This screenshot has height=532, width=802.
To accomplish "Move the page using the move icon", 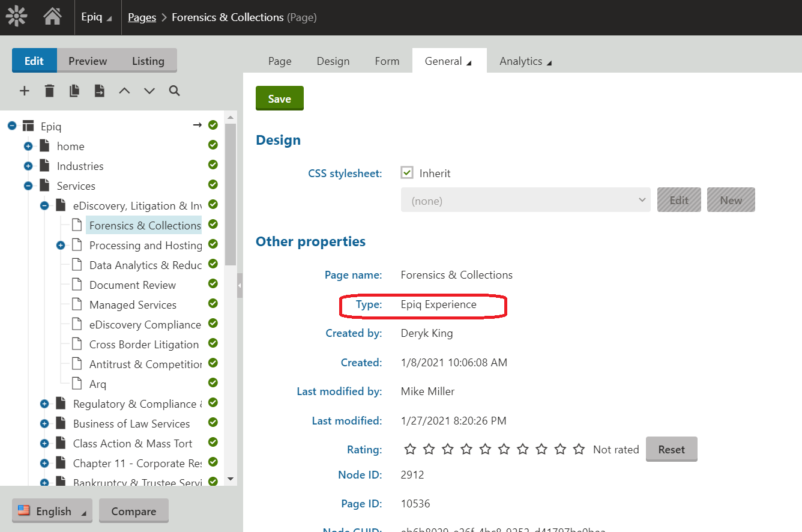I will point(100,91).
